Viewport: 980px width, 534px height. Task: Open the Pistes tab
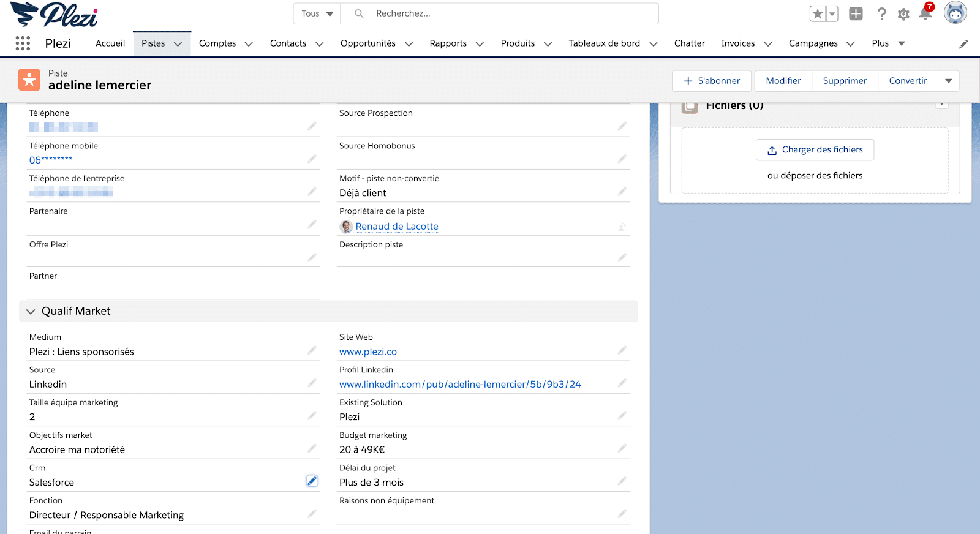153,43
